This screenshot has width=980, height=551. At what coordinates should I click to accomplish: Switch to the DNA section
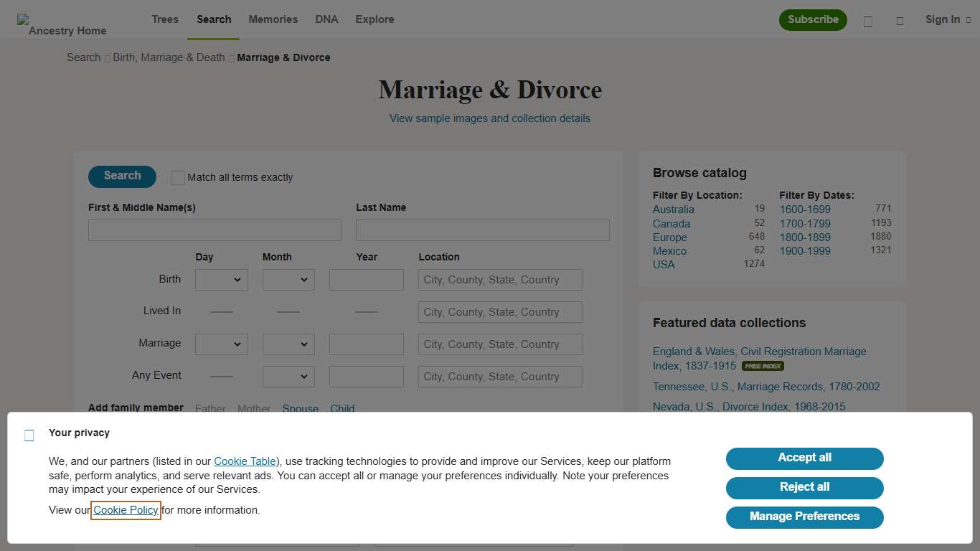point(326,19)
